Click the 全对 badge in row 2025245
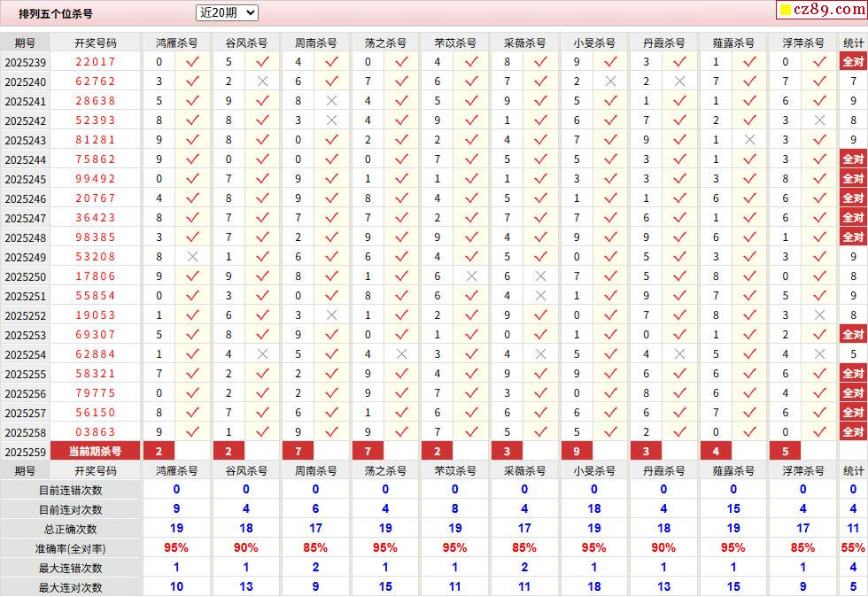Viewport: 868px width, 597px height. point(853,179)
